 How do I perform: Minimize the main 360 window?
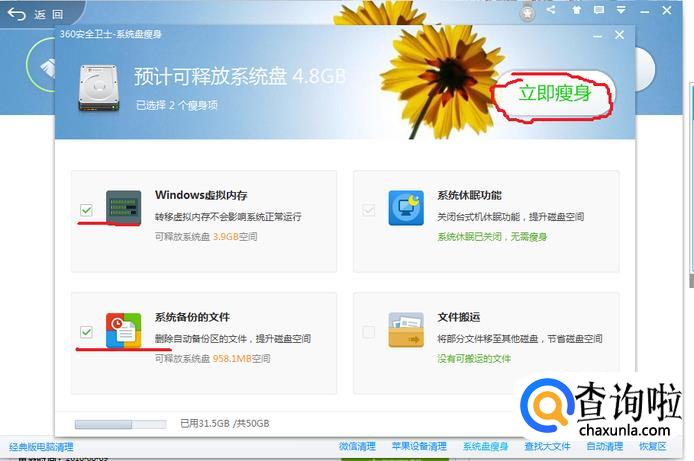coord(645,11)
